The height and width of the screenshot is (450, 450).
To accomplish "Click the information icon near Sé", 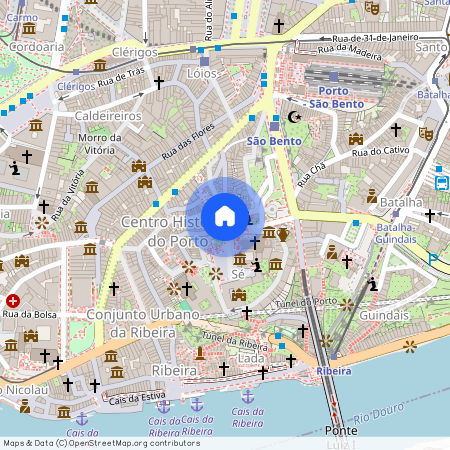I will click(x=257, y=265).
